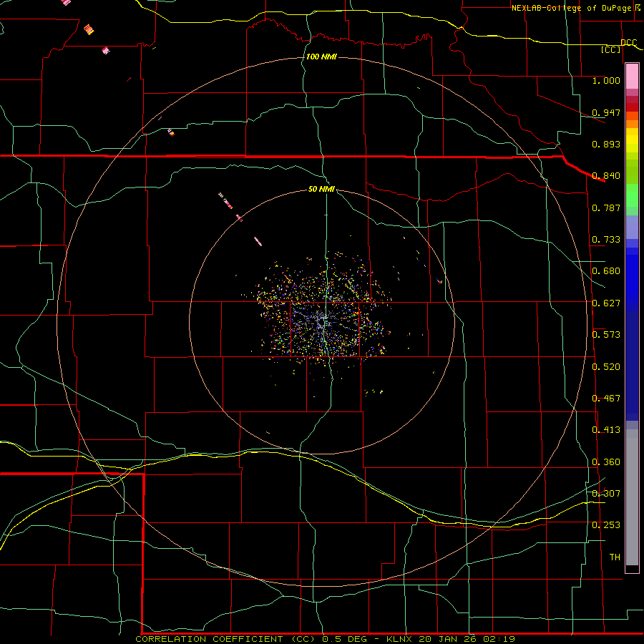This screenshot has width=644, height=644.
Task: Click the 0.253 scale value
Action: point(606,525)
